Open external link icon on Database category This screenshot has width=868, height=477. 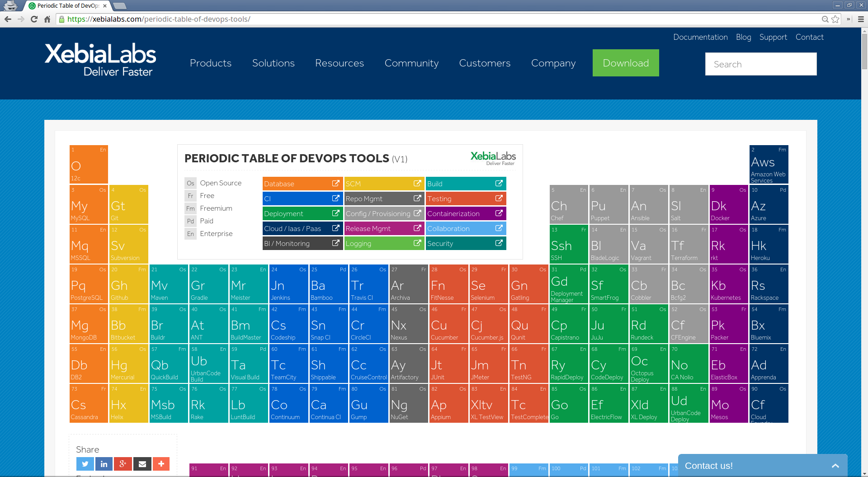[335, 184]
